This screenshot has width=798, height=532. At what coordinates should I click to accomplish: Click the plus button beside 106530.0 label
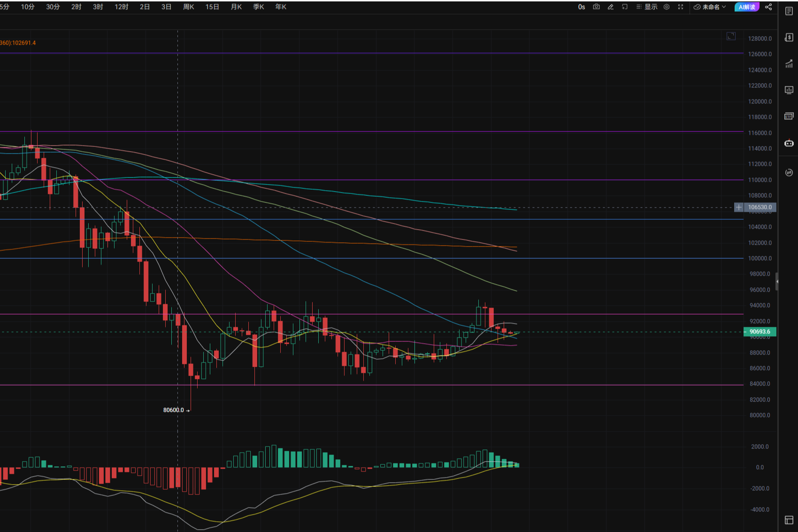click(x=739, y=207)
